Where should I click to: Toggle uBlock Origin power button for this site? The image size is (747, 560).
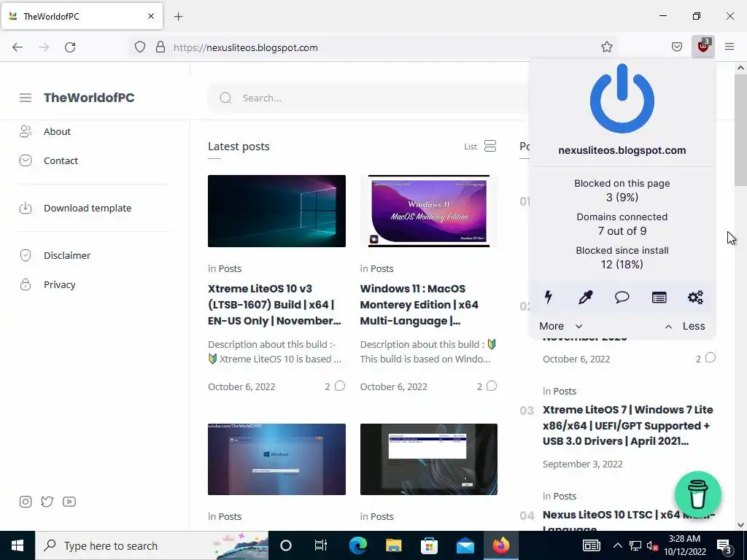coord(622,98)
